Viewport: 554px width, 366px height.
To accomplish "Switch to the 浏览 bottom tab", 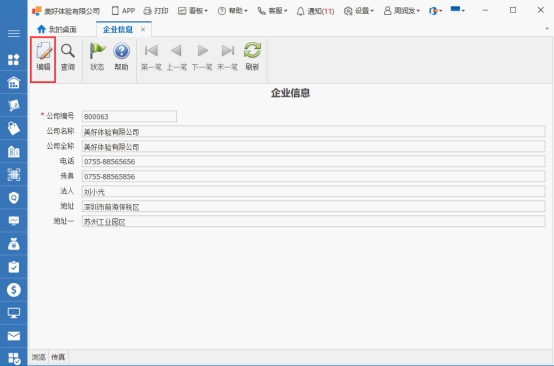I will (x=39, y=357).
